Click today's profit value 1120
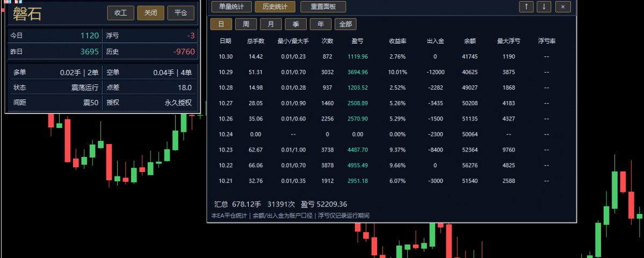The height and width of the screenshot is (258, 644). pos(90,35)
